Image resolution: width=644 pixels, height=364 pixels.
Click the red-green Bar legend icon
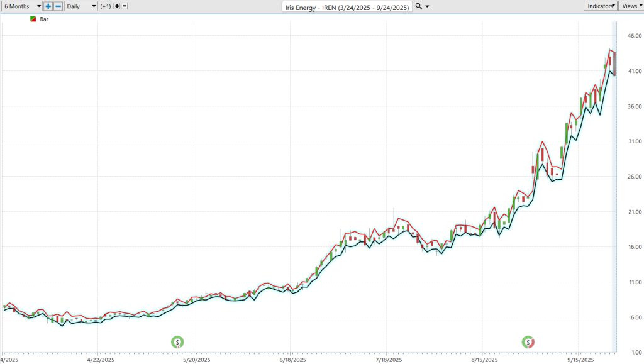coord(32,19)
